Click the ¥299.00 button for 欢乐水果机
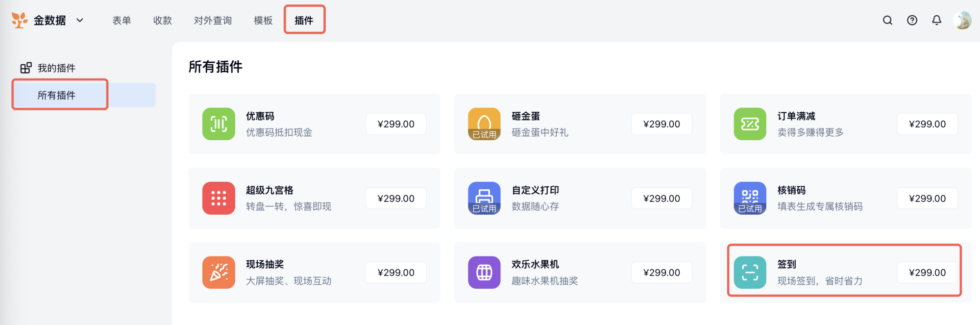The image size is (980, 325). pyautogui.click(x=661, y=272)
